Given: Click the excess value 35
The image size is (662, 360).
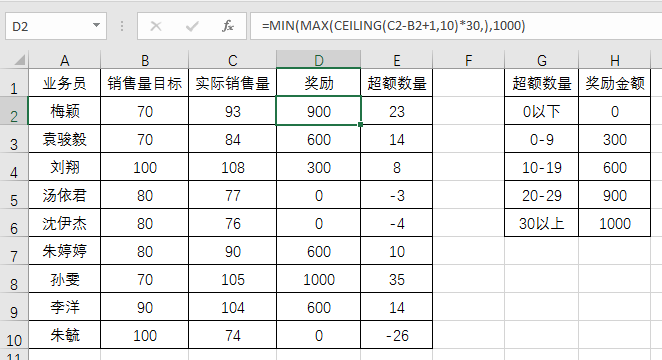Looking at the screenshot, I should [397, 279].
